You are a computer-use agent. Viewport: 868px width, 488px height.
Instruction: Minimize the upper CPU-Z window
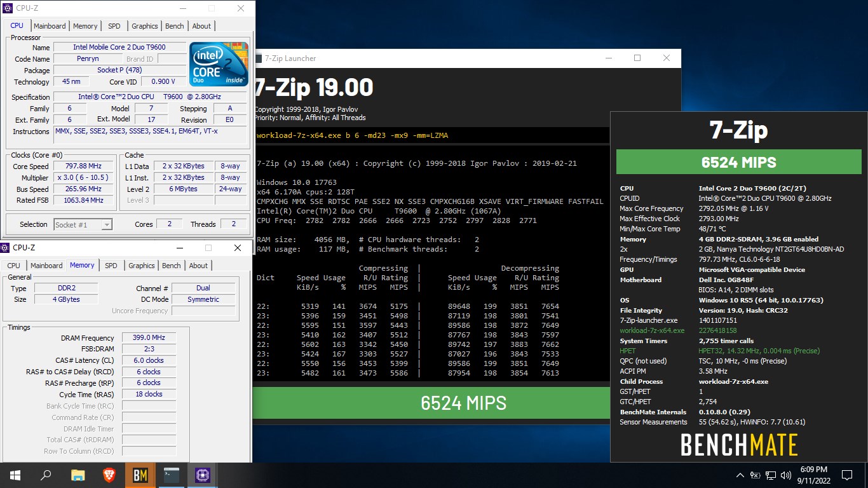coord(182,8)
